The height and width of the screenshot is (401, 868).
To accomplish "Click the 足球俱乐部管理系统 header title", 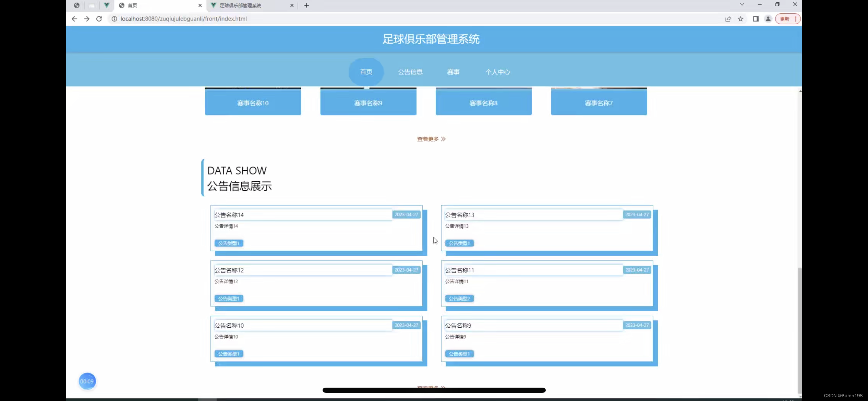I will pos(431,39).
